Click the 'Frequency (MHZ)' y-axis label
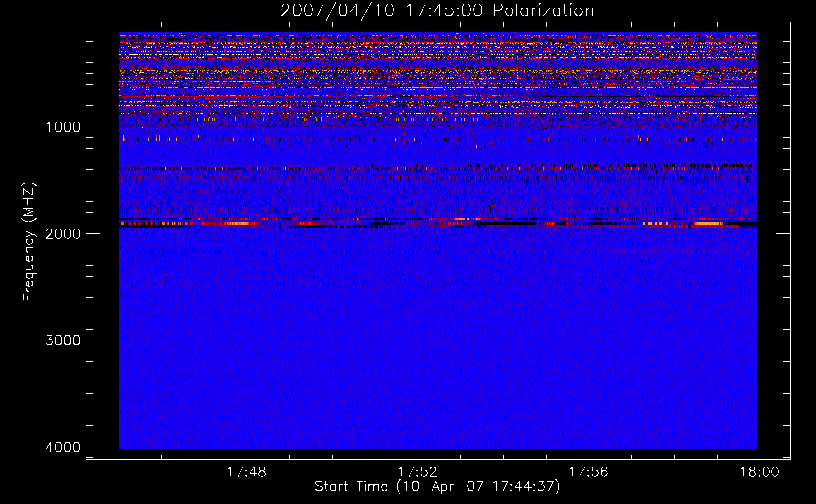 coord(29,242)
